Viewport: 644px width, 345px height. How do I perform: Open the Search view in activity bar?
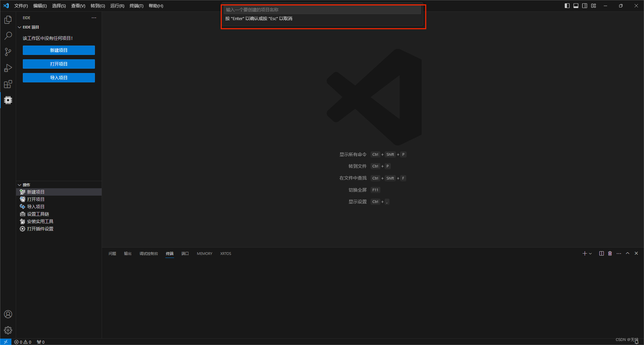click(x=8, y=36)
